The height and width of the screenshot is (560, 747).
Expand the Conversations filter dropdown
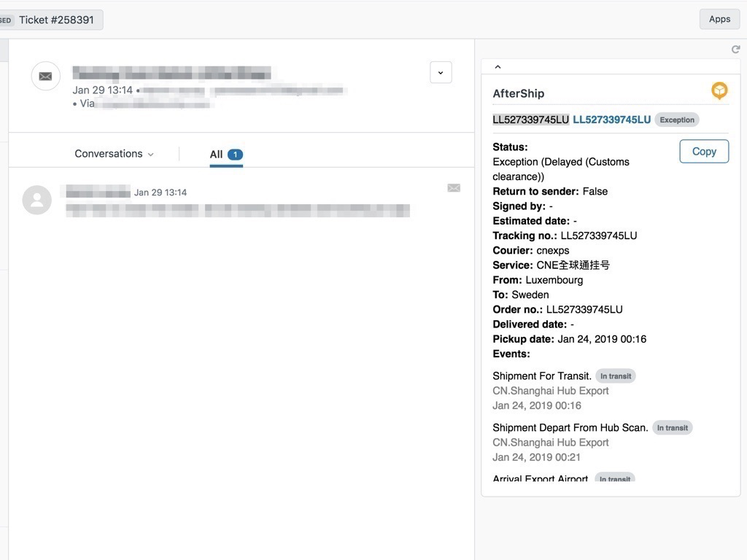coord(115,154)
